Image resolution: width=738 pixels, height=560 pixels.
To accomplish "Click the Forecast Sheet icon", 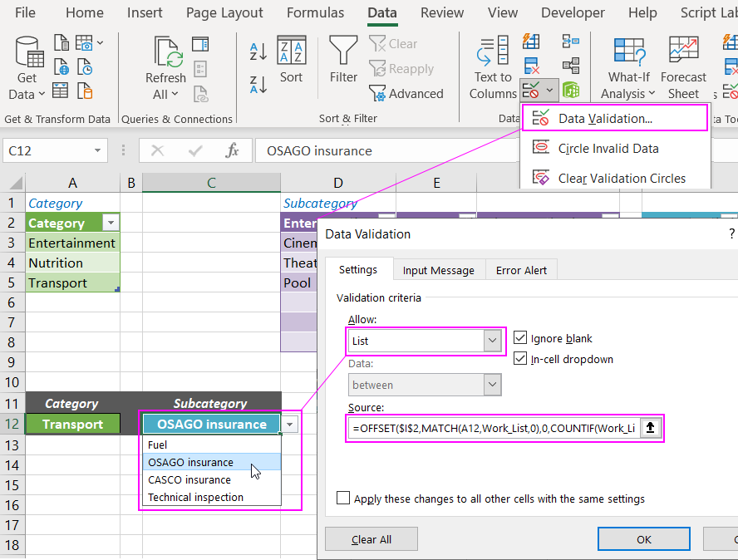I will point(683,54).
